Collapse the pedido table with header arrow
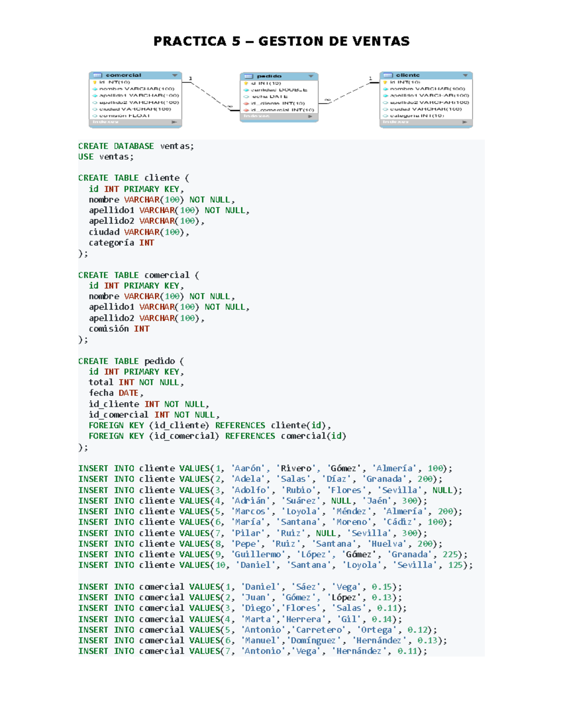The image size is (563, 728). click(311, 76)
